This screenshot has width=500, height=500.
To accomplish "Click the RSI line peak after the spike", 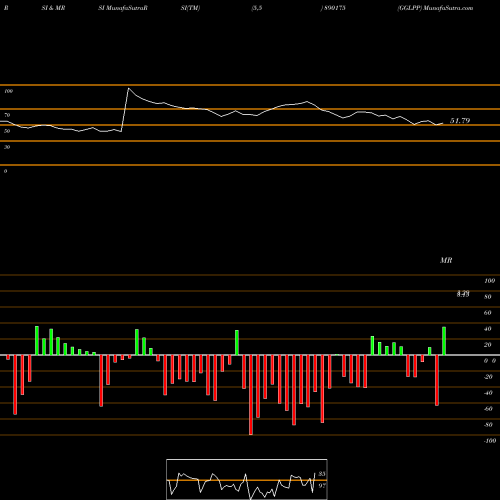I will coord(129,89).
